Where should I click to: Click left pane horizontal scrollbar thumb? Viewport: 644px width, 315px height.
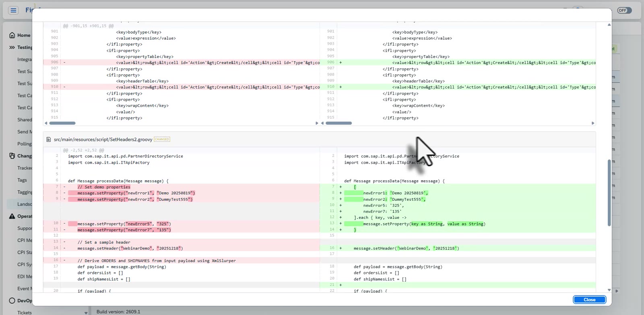62,123
